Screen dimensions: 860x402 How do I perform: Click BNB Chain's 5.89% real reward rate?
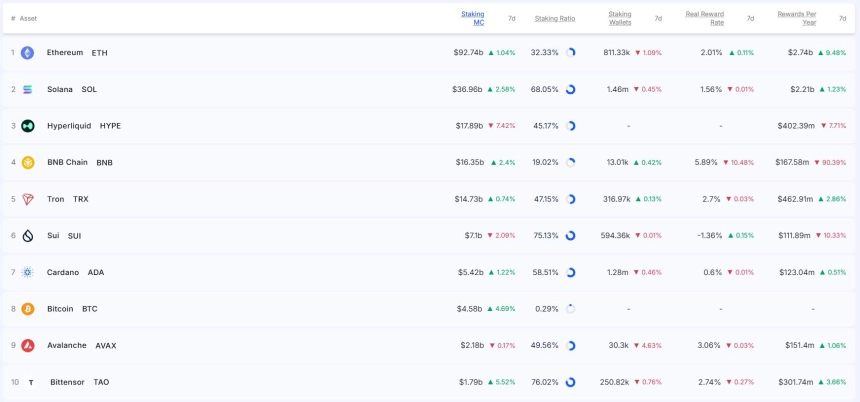(x=705, y=162)
